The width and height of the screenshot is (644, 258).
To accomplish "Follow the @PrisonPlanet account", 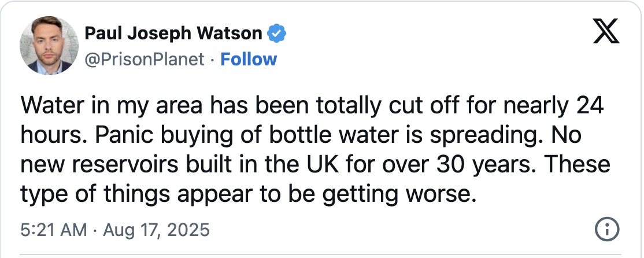I will coord(249,60).
